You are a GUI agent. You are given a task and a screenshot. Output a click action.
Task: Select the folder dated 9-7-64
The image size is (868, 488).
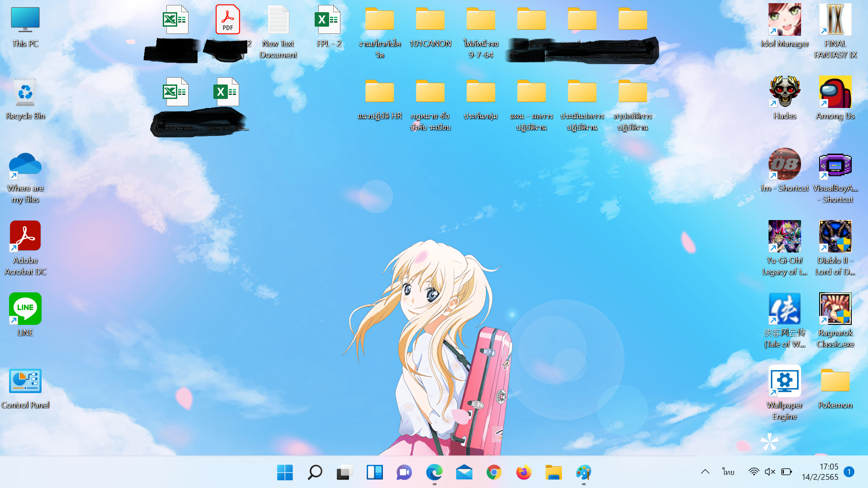tap(481, 33)
